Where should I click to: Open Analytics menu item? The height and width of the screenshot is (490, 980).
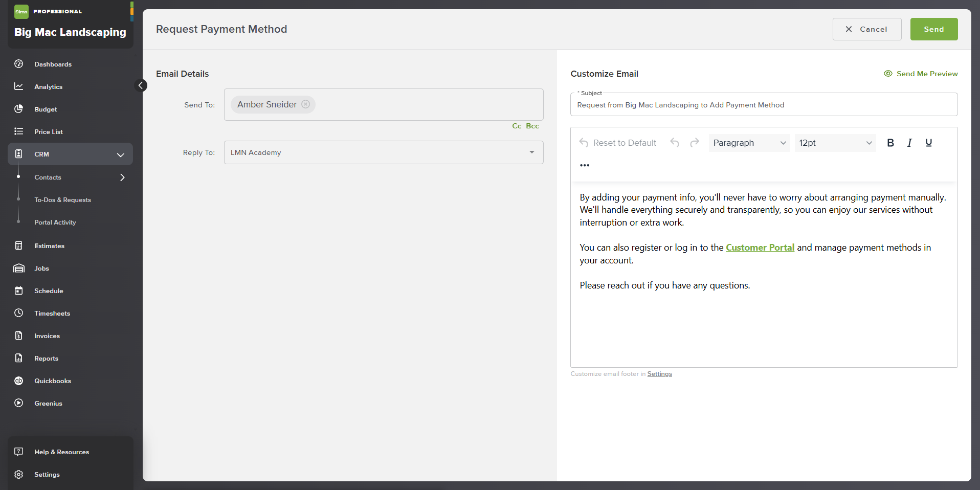click(48, 86)
